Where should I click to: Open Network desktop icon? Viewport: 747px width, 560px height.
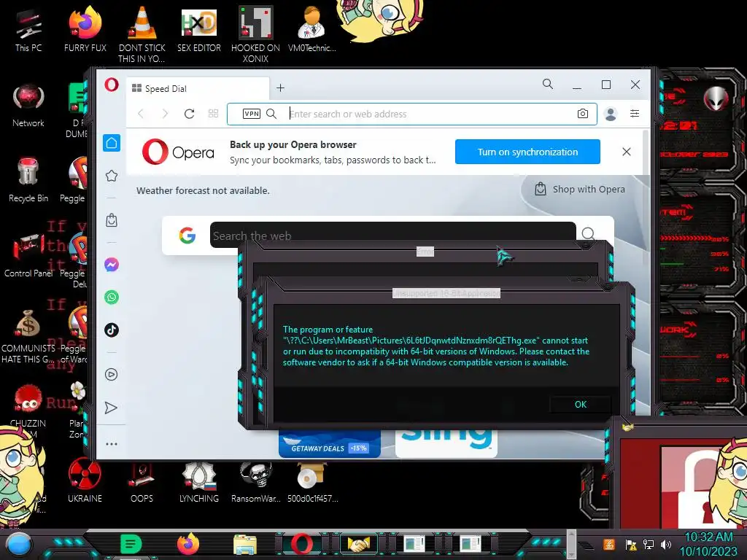[28, 106]
